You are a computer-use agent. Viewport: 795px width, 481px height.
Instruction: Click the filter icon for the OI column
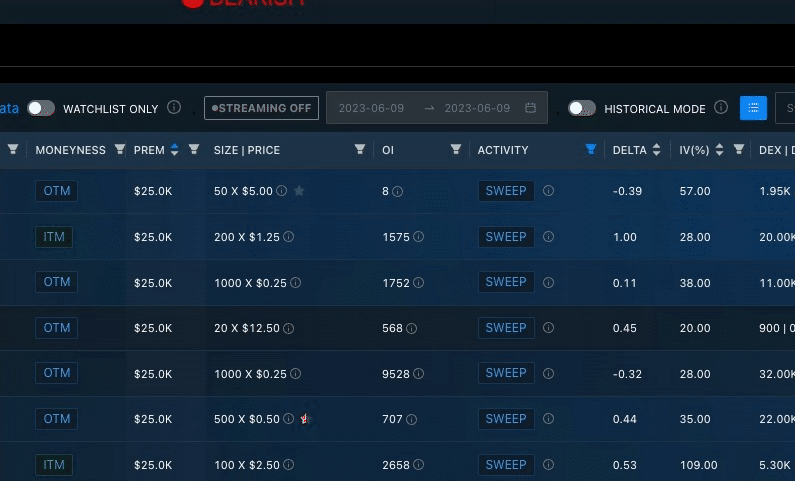pyautogui.click(x=456, y=150)
